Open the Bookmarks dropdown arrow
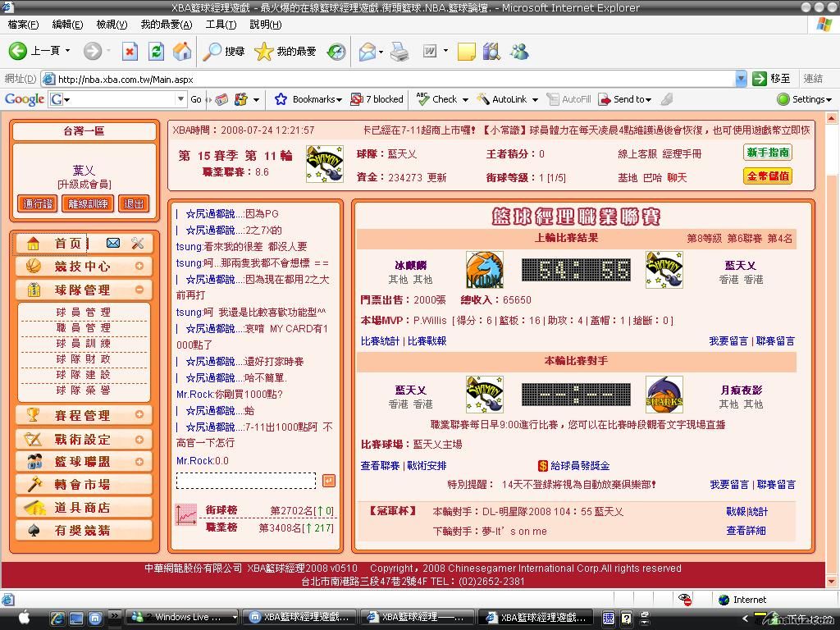This screenshot has height=630, width=840. (339, 99)
